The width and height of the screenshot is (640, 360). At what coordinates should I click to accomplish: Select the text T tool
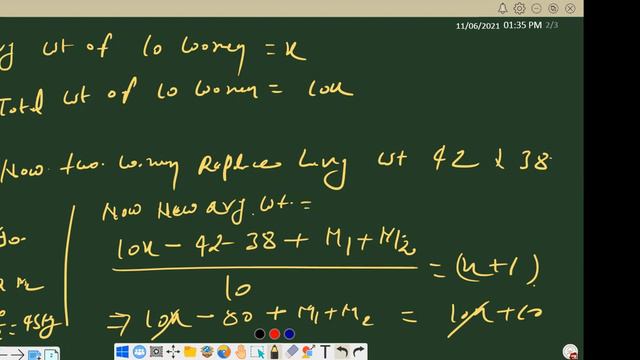click(x=325, y=352)
